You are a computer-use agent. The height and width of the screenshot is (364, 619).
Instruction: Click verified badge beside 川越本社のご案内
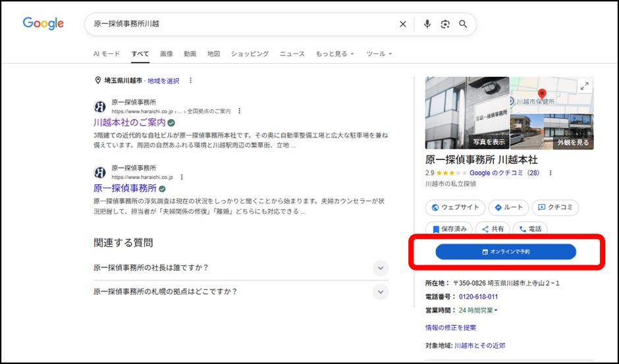171,123
